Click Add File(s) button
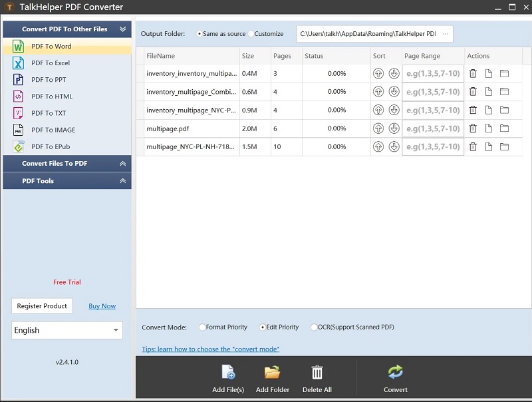This screenshot has height=402, width=532. 228,379
